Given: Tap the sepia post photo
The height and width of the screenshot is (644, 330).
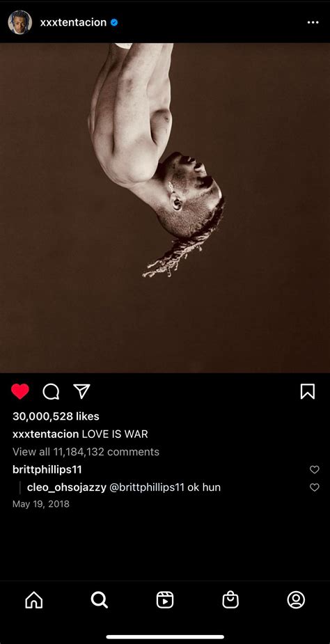Looking at the screenshot, I should point(165,208).
